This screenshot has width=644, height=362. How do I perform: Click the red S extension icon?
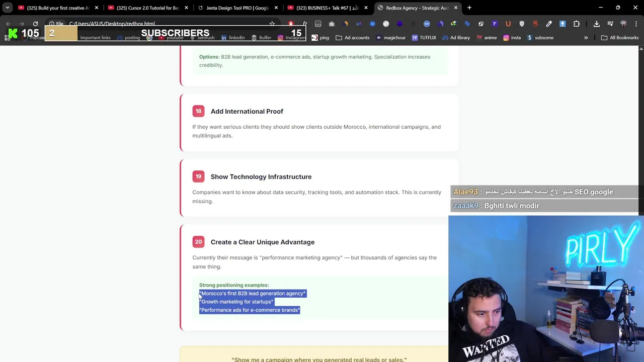[x=535, y=24]
